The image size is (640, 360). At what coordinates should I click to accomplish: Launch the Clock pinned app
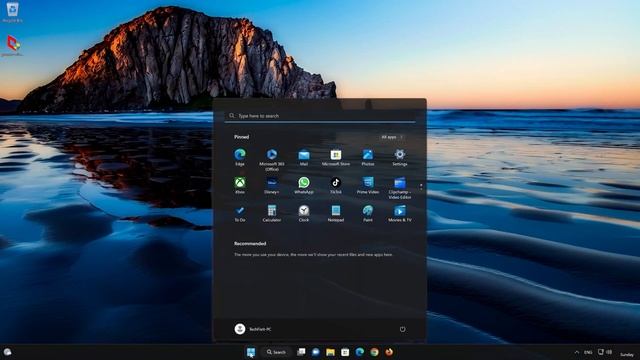point(304,213)
